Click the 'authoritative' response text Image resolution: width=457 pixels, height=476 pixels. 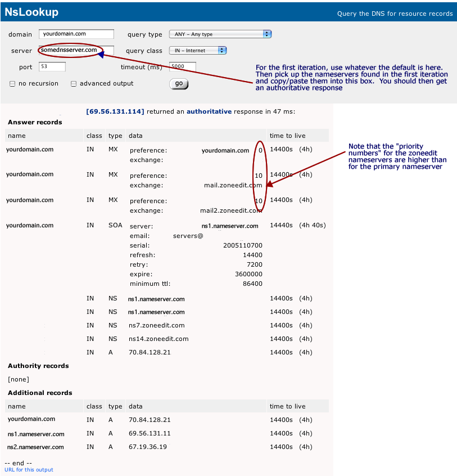click(209, 111)
